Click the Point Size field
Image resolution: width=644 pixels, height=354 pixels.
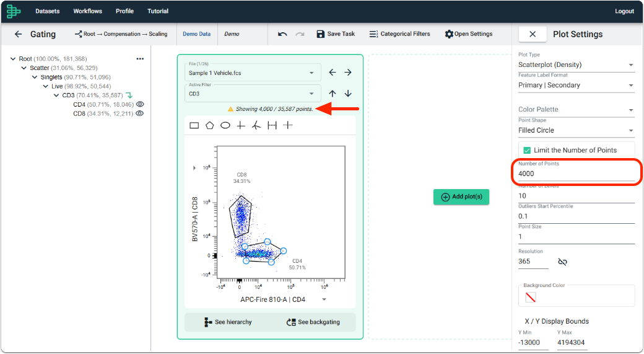coord(577,237)
